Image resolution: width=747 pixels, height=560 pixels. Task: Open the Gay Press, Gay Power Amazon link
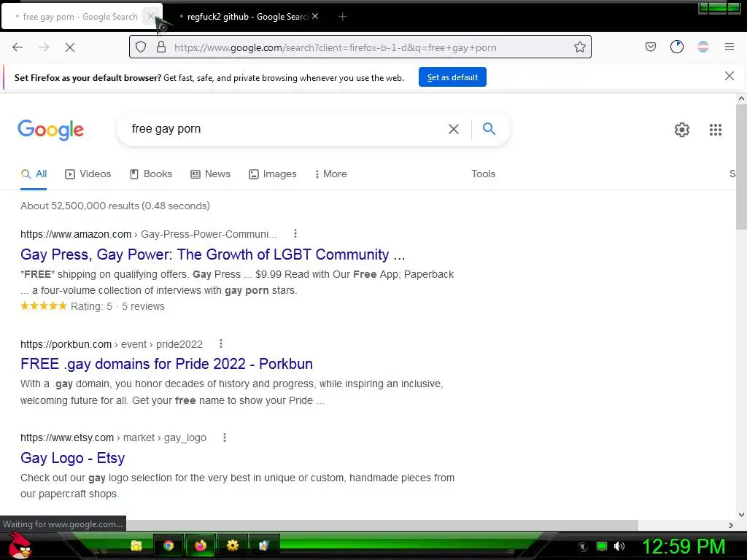[212, 254]
